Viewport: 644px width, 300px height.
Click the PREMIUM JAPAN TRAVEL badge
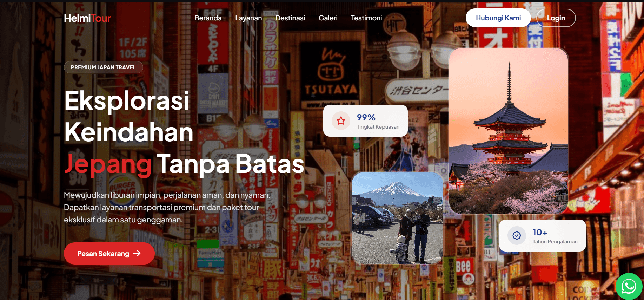point(103,67)
